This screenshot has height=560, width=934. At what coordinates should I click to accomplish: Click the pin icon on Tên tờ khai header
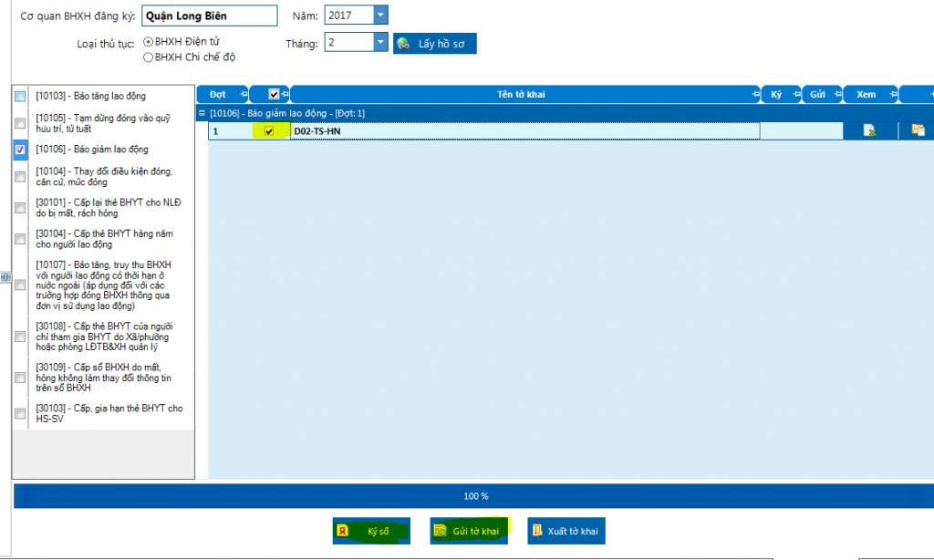coord(755,95)
